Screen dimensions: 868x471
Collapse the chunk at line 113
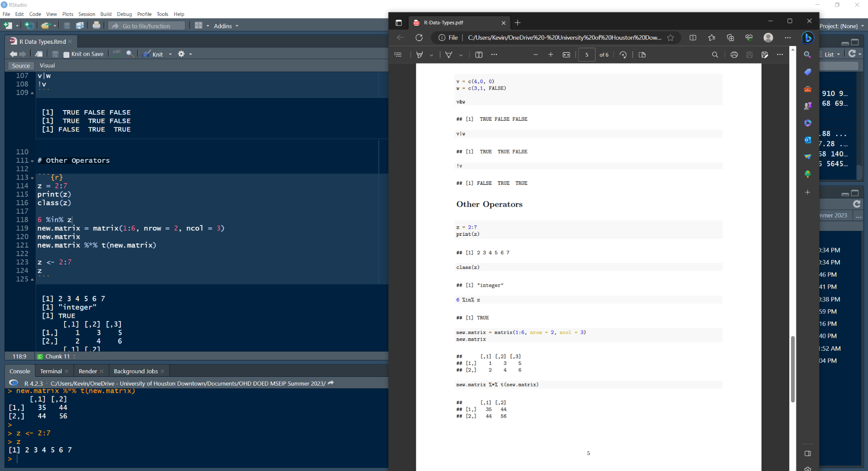(x=32, y=178)
